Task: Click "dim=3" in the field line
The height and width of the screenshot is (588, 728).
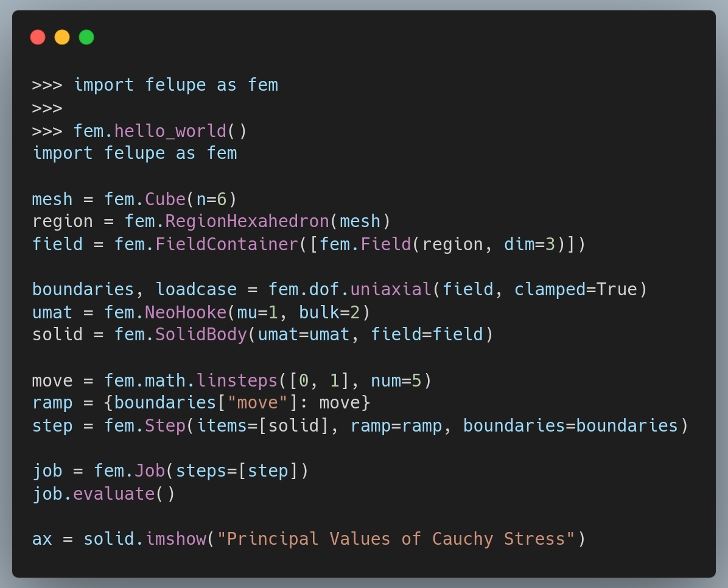Action: [x=530, y=244]
